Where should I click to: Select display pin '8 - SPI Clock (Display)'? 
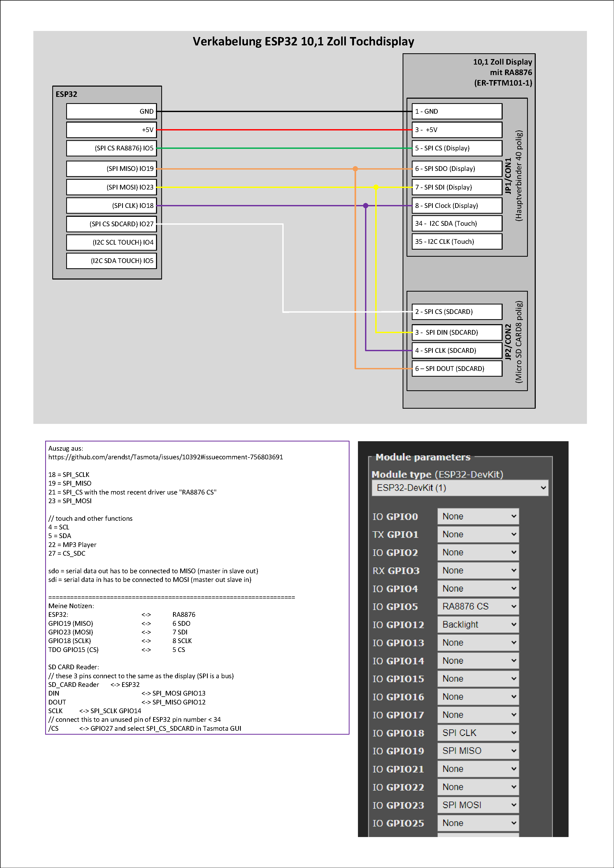tap(457, 206)
